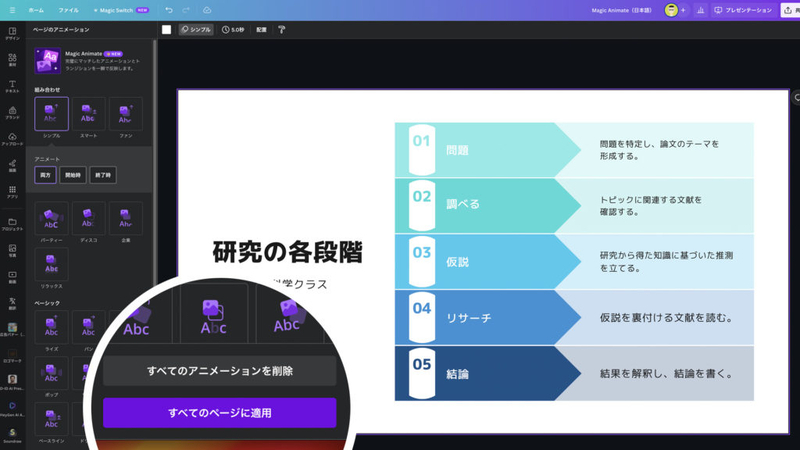Choose the ライズ basic animation
800x450 pixels.
(x=51, y=327)
